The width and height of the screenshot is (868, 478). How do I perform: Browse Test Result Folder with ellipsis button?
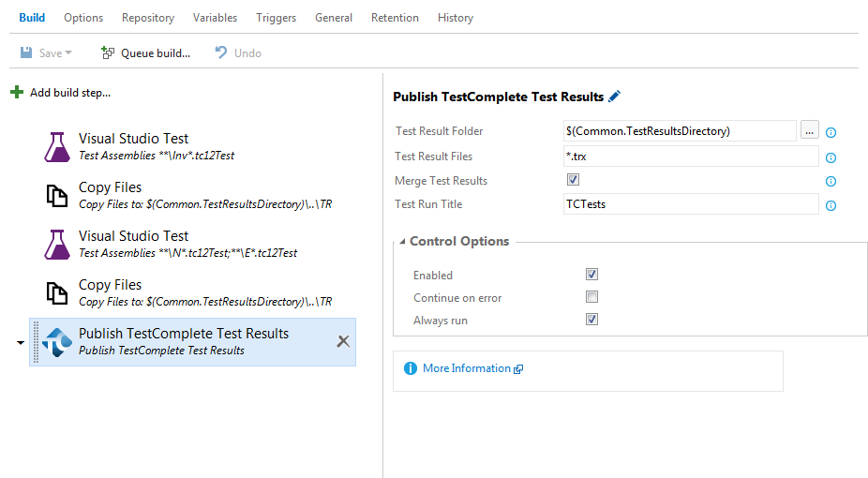[x=810, y=131]
